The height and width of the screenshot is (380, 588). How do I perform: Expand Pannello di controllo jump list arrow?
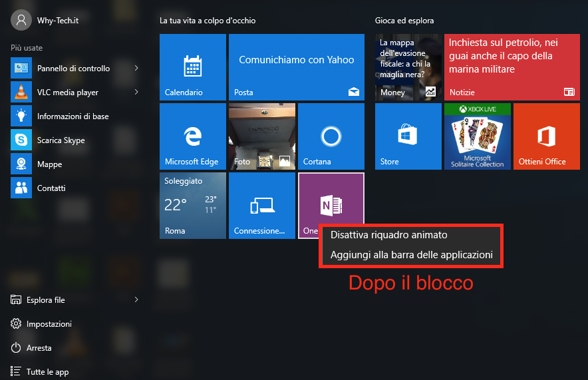pos(136,68)
